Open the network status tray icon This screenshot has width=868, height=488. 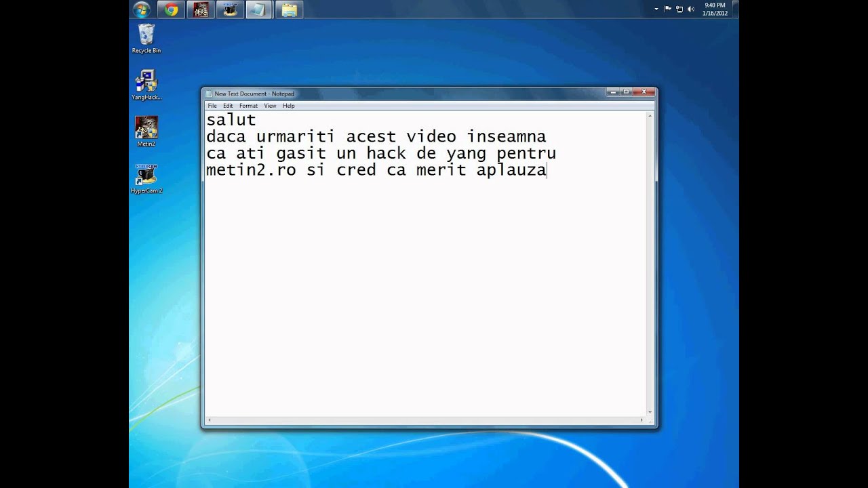click(679, 9)
